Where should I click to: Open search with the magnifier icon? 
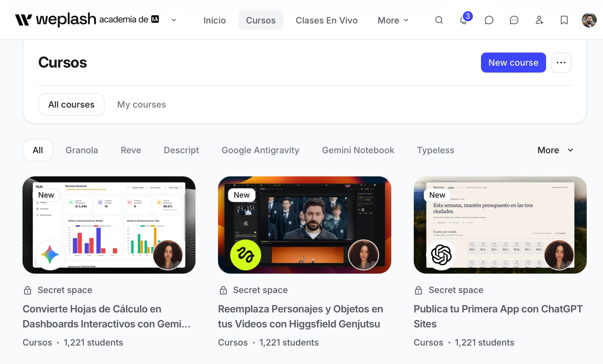439,20
